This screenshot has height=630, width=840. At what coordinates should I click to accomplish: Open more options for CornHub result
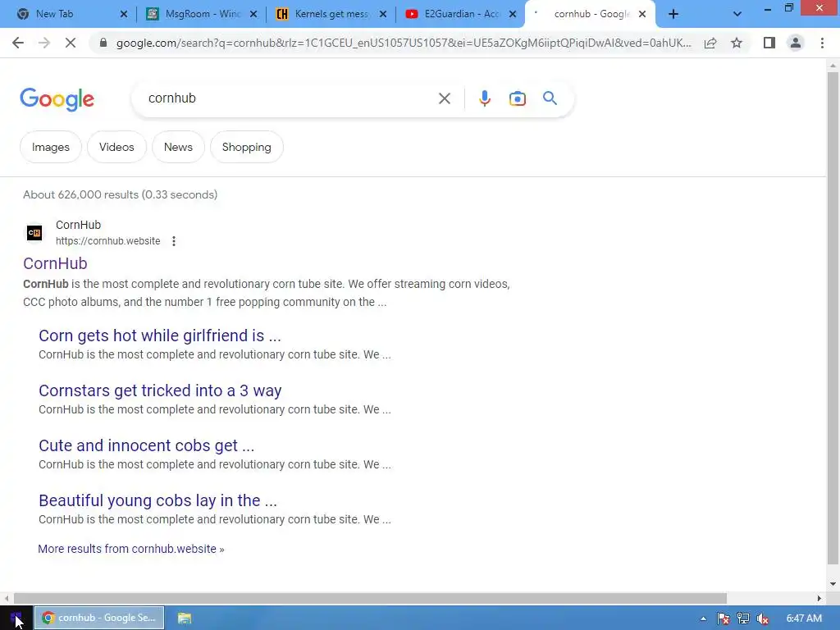click(x=174, y=241)
